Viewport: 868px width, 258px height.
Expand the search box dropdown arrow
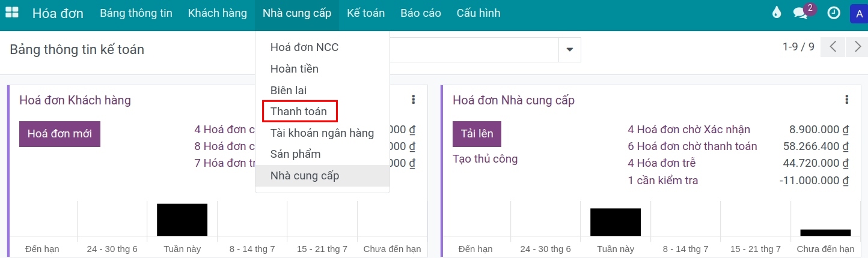(569, 49)
